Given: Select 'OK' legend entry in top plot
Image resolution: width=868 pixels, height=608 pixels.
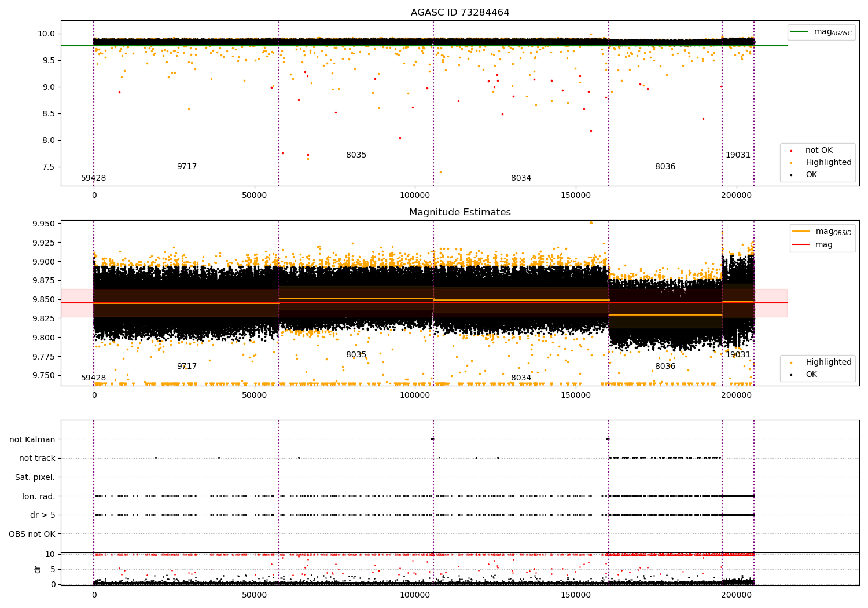Looking at the screenshot, I should pyautogui.click(x=811, y=175).
